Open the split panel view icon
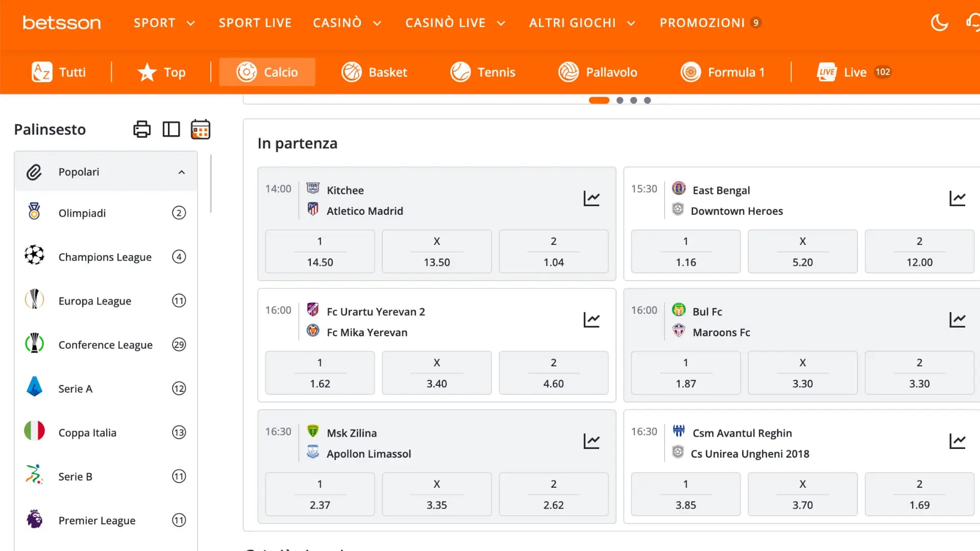The image size is (980, 551). (171, 129)
